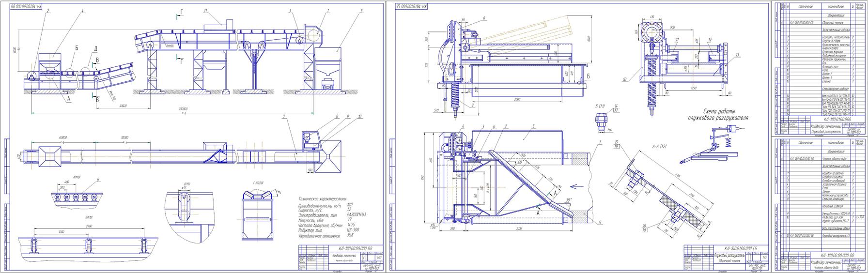The image size is (868, 273).
Task: Click 'Стандартные изделия' heading in upper specification
Action: click(836, 88)
